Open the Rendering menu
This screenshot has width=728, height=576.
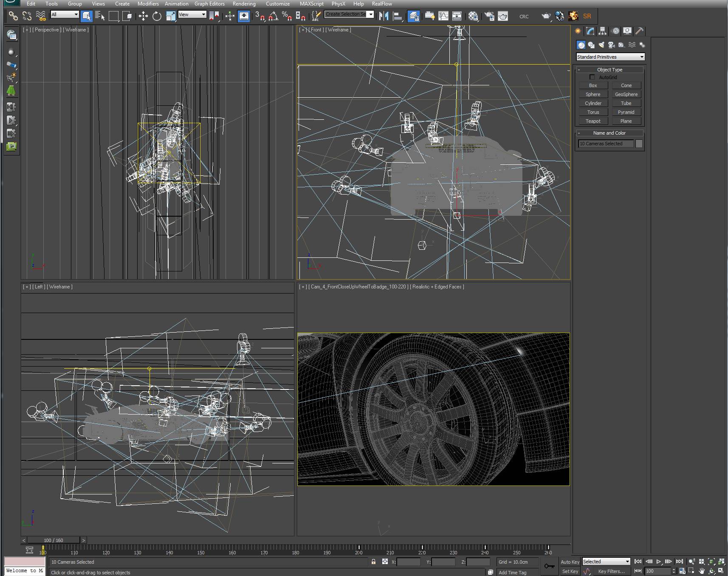tap(244, 4)
